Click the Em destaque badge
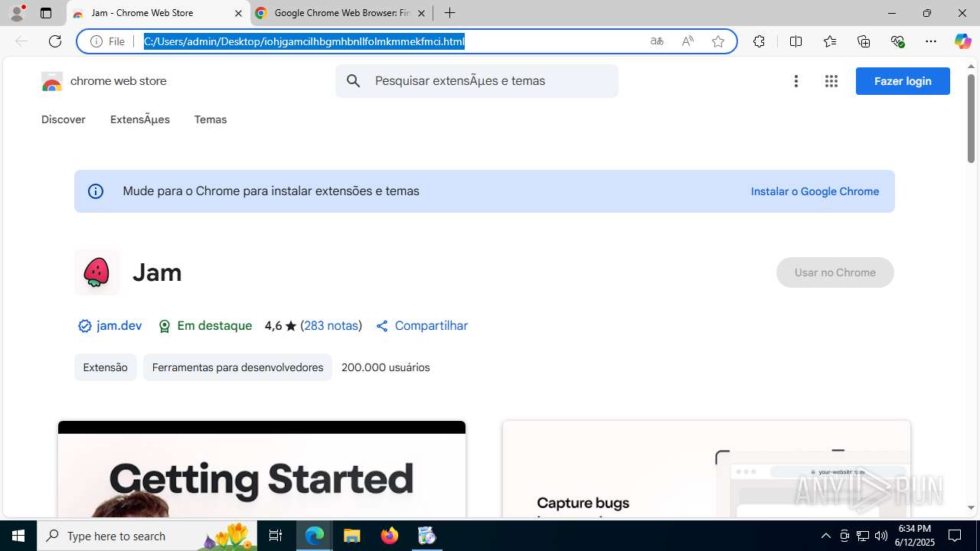The width and height of the screenshot is (980, 551). [205, 326]
